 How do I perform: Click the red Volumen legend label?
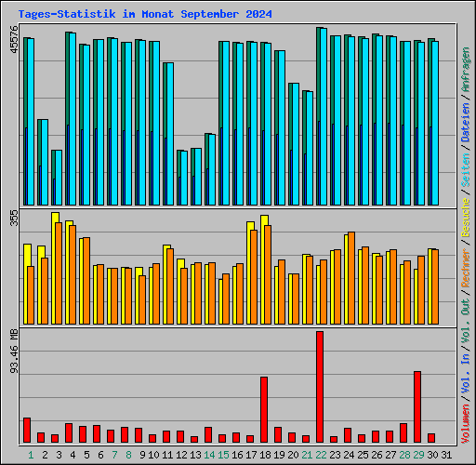(466, 423)
